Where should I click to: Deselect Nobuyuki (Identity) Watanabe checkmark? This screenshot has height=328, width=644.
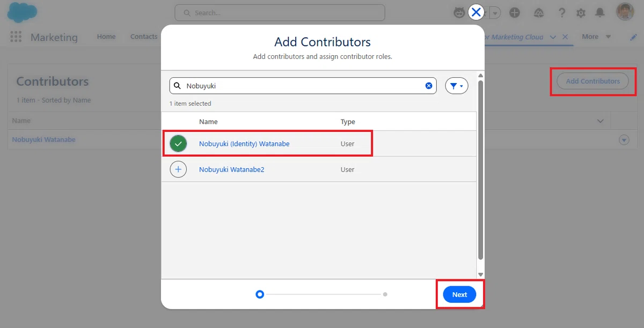tap(178, 144)
